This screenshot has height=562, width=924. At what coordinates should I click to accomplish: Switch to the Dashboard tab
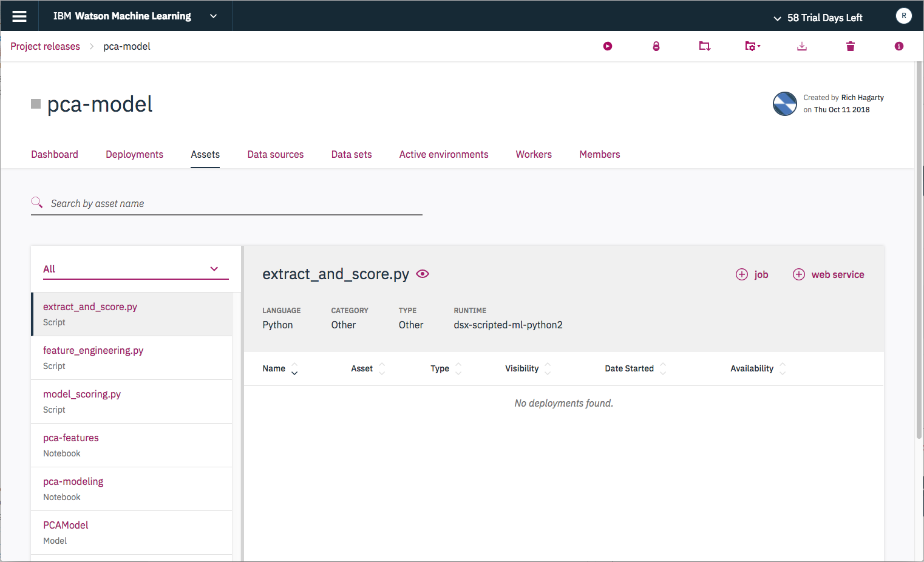click(x=55, y=154)
